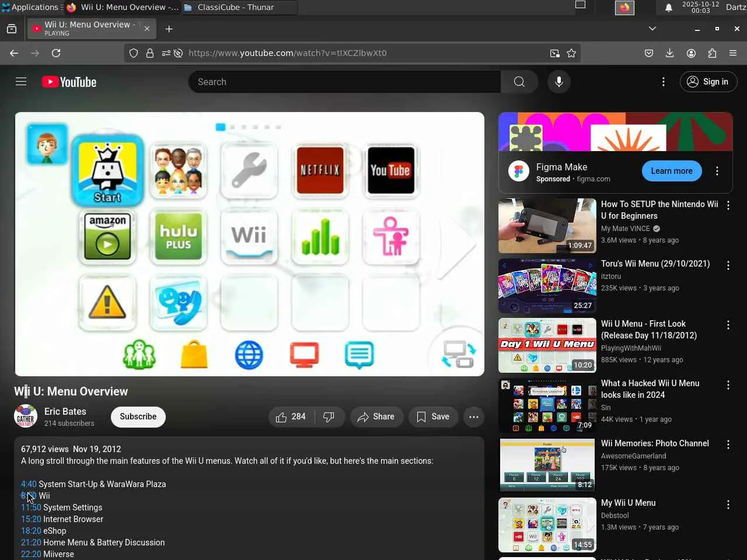This screenshot has width=747, height=560.
Task: Show site security lock information
Action: pos(150,53)
